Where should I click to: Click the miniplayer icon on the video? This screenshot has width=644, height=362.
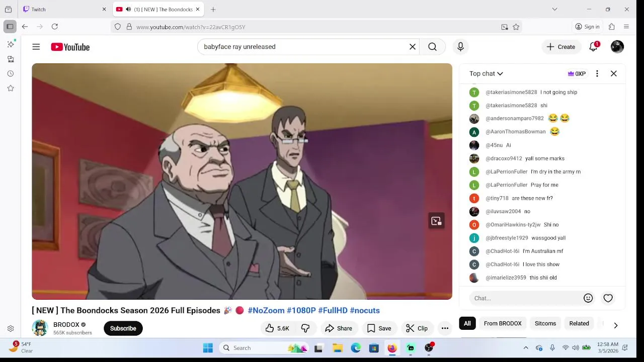[x=436, y=221]
